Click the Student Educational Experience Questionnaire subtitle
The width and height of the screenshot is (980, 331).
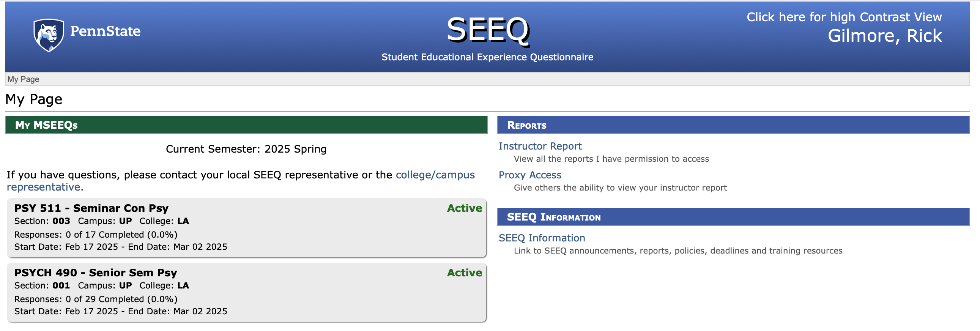(487, 57)
